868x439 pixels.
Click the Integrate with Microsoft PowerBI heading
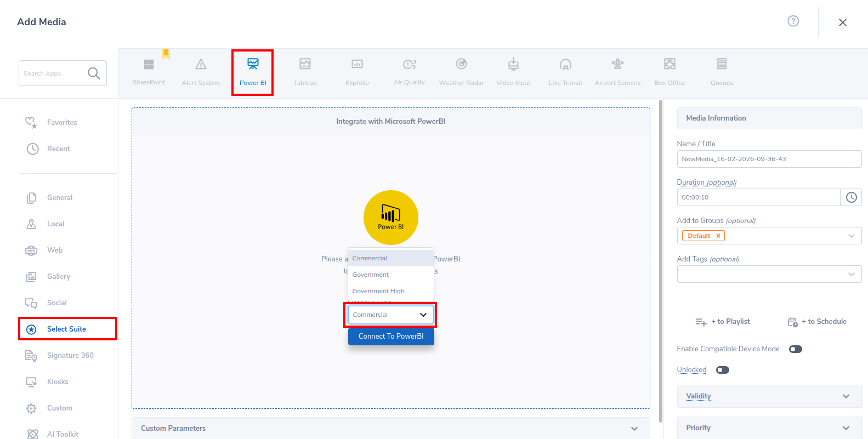click(x=390, y=121)
